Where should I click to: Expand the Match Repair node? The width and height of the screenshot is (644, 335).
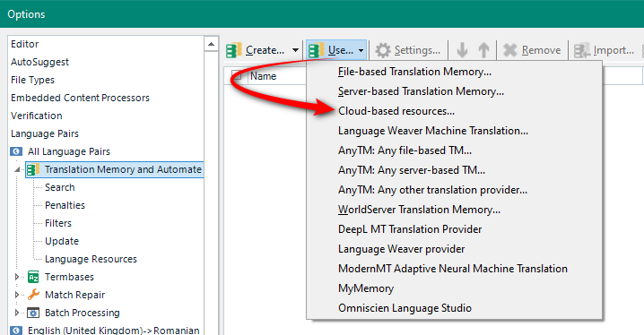coord(16,295)
